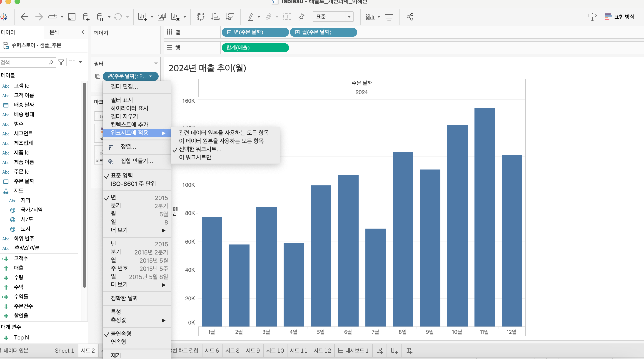
Task: Click the Undo back arrow icon
Action: pyautogui.click(x=24, y=17)
